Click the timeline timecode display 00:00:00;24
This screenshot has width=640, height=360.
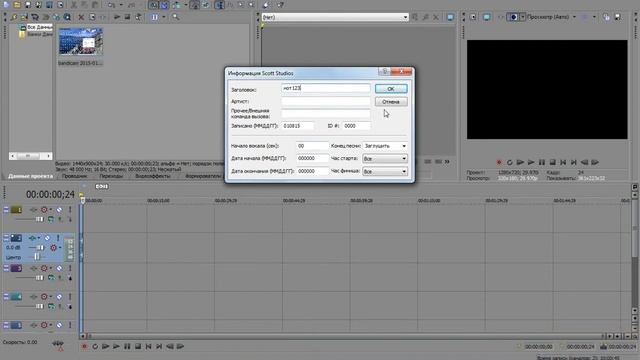tap(50, 195)
